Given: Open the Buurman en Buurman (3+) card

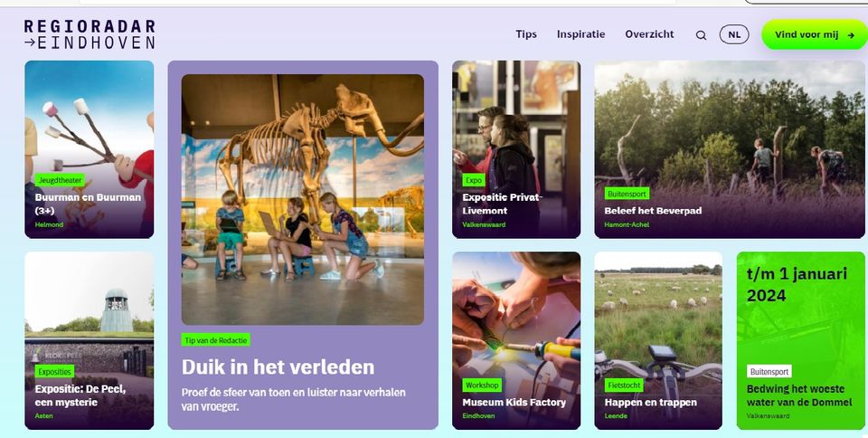Looking at the screenshot, I should pos(90,149).
